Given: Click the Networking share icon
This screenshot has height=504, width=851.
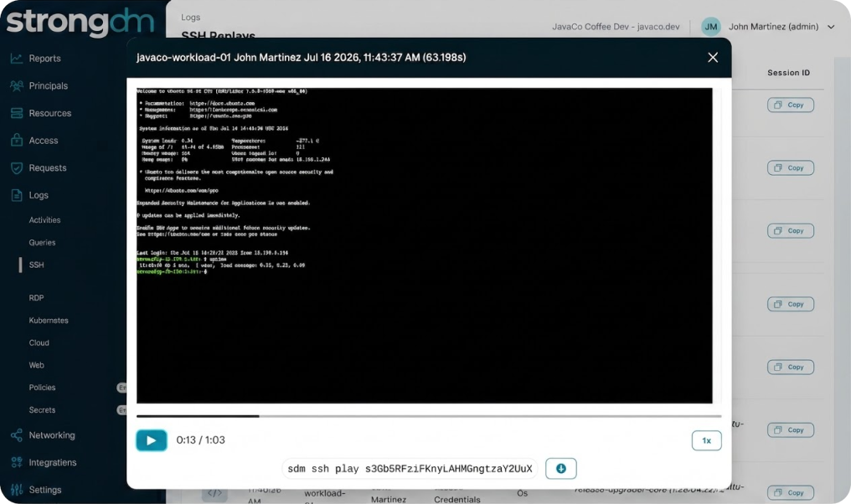Looking at the screenshot, I should click(17, 435).
